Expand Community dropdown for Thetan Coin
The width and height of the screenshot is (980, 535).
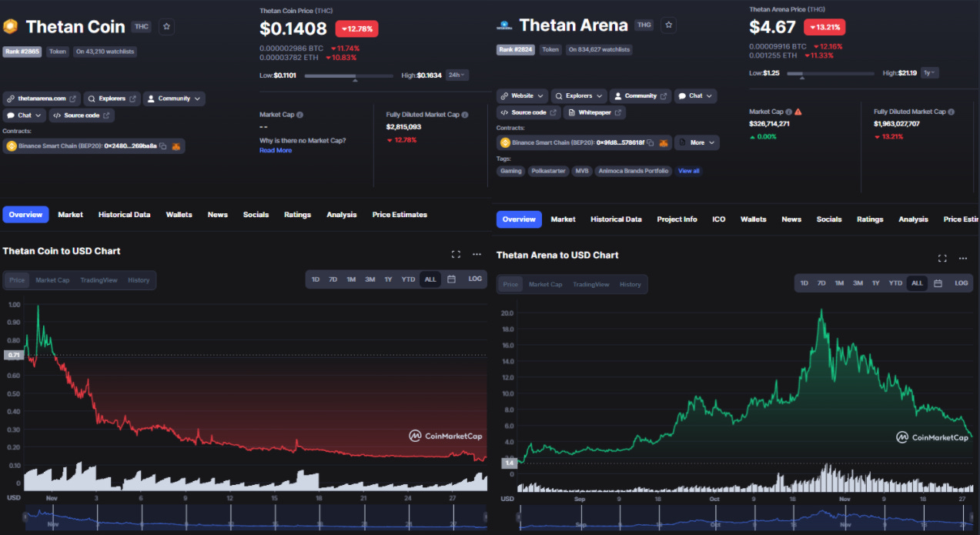pos(175,99)
